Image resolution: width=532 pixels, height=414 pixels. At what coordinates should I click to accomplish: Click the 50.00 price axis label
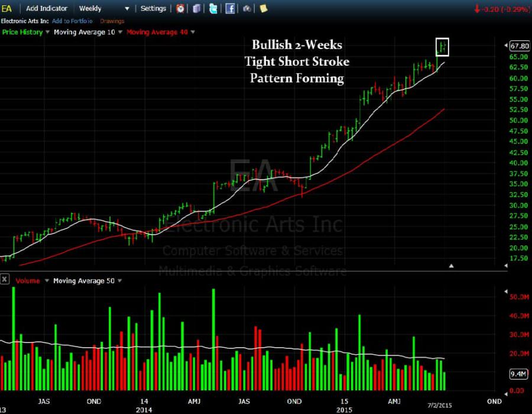[519, 121]
